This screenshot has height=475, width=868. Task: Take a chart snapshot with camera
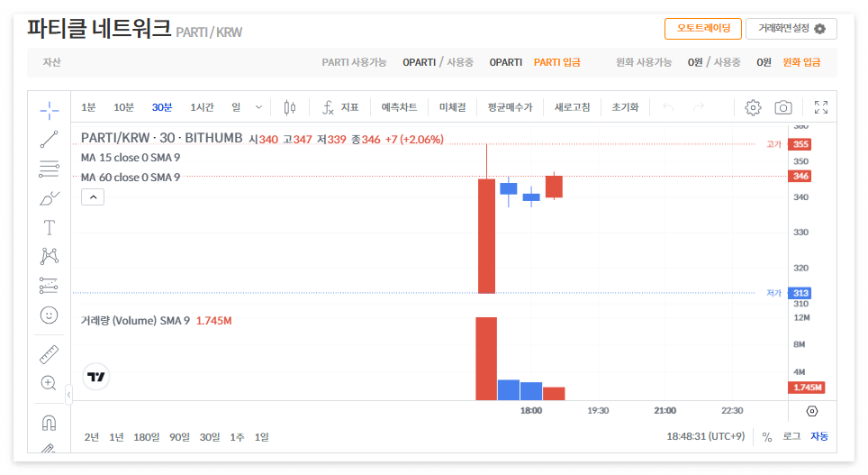point(782,107)
